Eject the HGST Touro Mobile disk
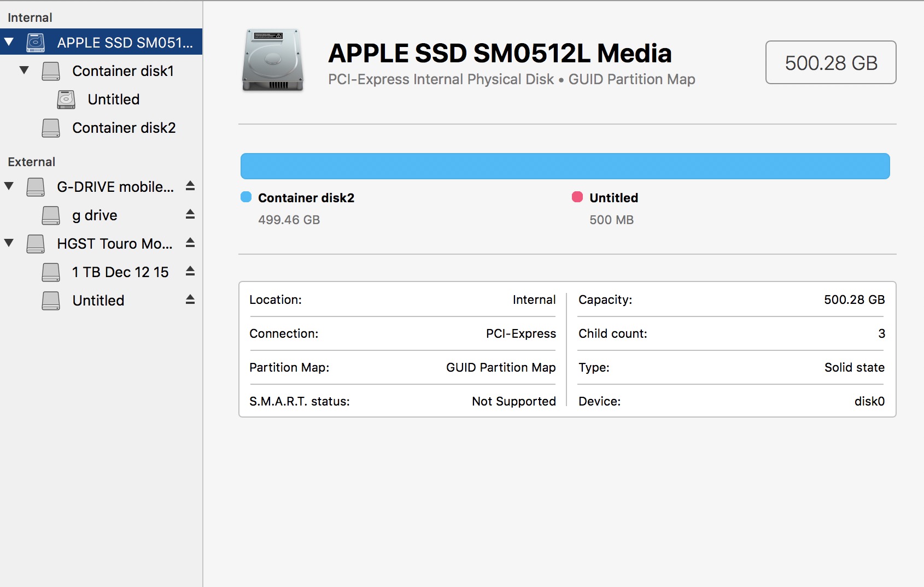The height and width of the screenshot is (587, 924). coord(190,243)
